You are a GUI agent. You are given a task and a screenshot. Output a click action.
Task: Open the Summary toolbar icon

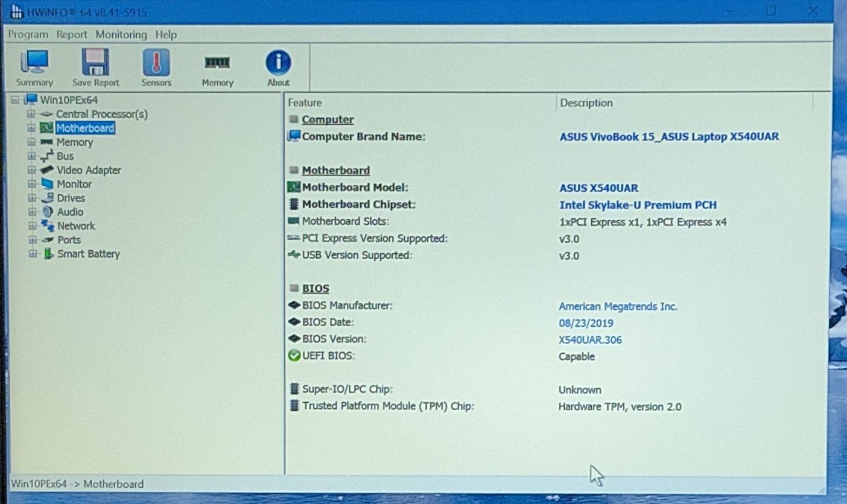(34, 63)
